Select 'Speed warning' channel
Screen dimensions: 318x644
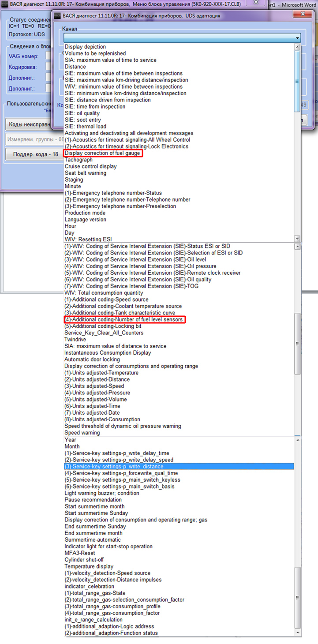coord(82,432)
